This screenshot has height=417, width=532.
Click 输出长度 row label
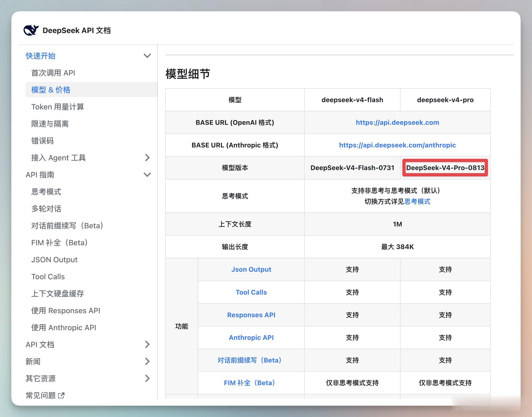[x=235, y=247]
